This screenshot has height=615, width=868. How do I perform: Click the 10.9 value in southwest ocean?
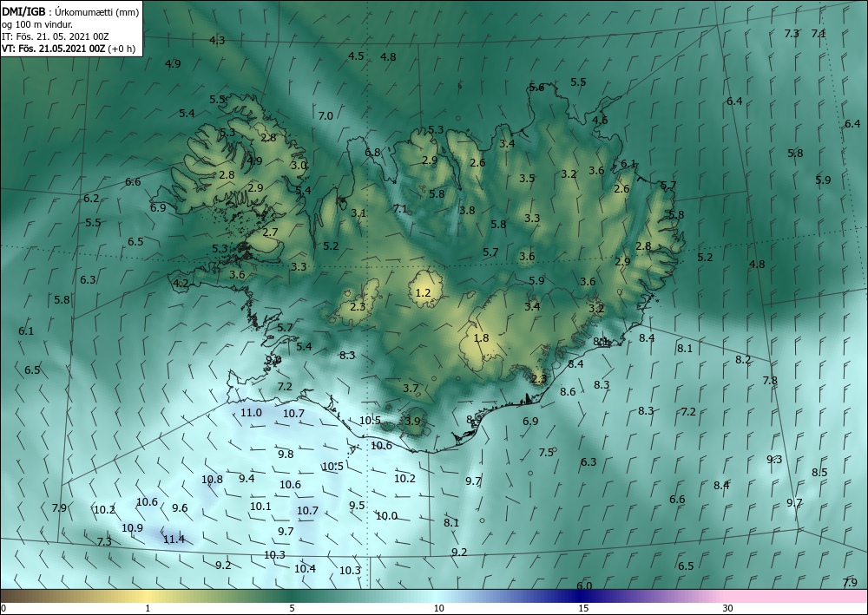(x=132, y=528)
